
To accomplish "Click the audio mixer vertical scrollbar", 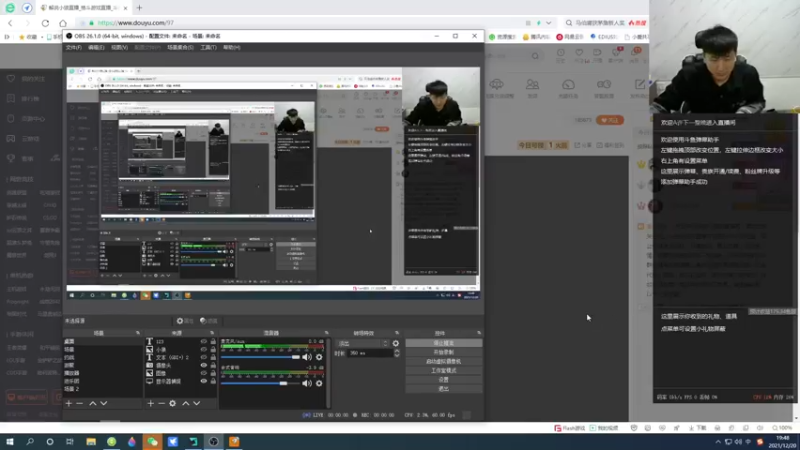I will coord(328,372).
